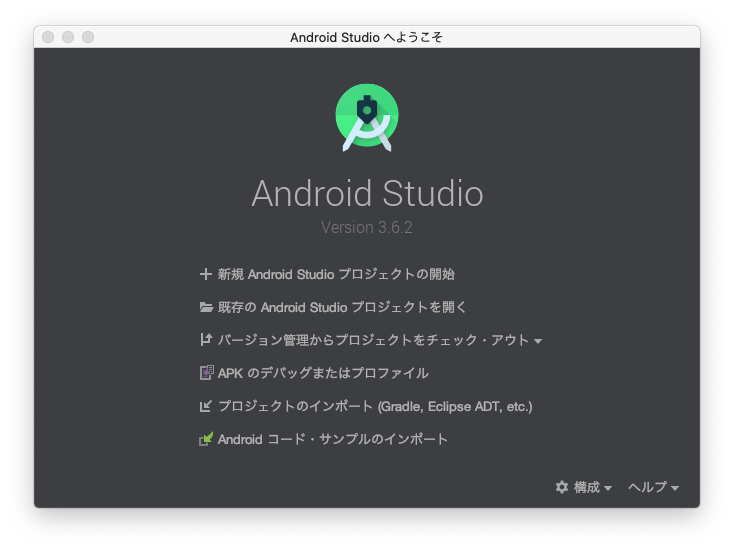Click the green code sample import icon
The width and height of the screenshot is (734, 550).
point(206,439)
